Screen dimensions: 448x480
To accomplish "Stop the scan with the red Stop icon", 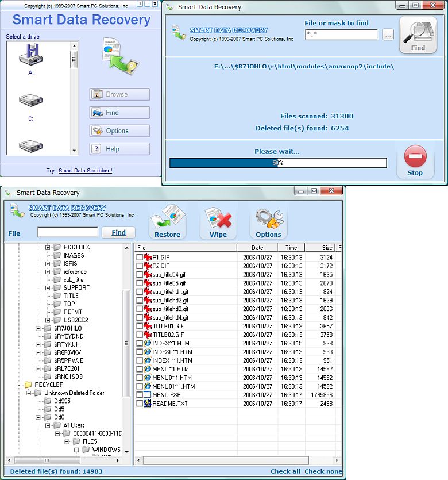I will (x=415, y=156).
